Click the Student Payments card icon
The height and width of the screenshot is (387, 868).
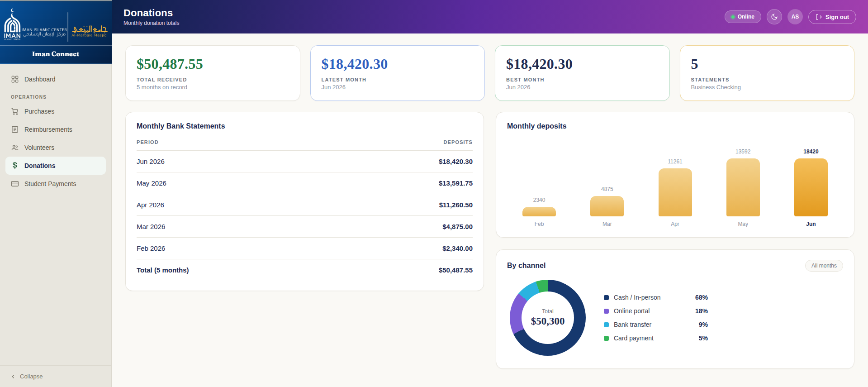pos(15,184)
